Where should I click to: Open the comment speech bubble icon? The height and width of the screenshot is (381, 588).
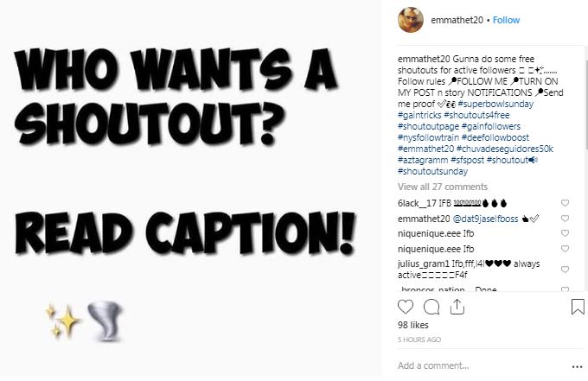pos(431,307)
